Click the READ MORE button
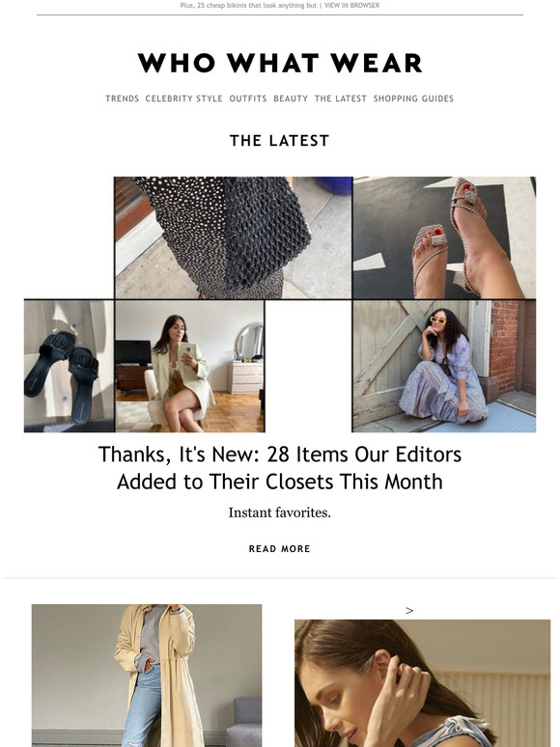Image resolution: width=560 pixels, height=747 pixels. (x=280, y=549)
